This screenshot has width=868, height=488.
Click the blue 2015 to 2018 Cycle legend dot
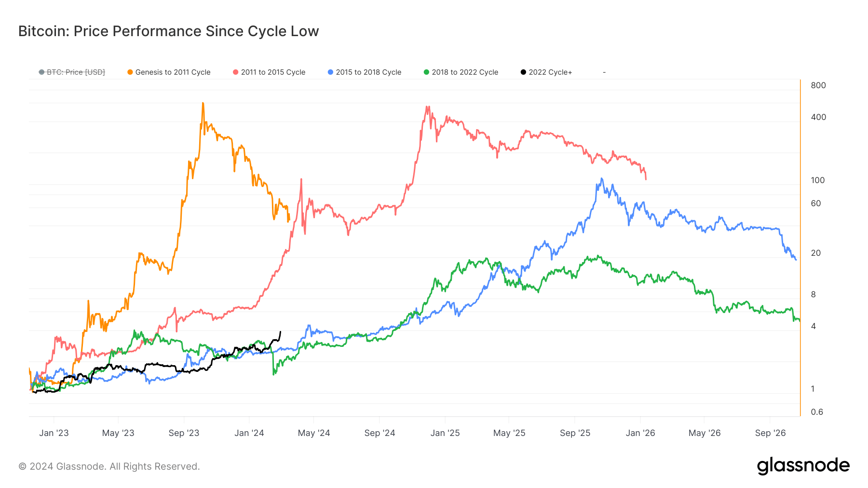click(x=331, y=72)
